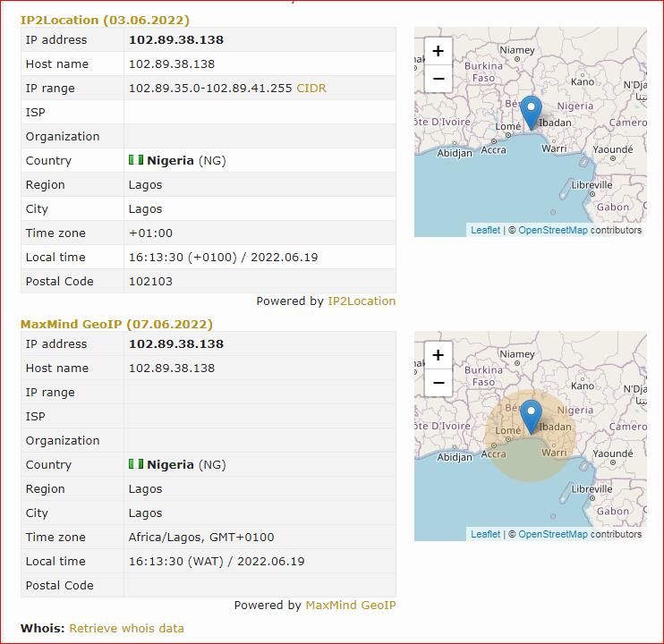The width and height of the screenshot is (664, 644).
Task: Open OpenStreetMap link on the MaxMind map
Action: coord(553,534)
